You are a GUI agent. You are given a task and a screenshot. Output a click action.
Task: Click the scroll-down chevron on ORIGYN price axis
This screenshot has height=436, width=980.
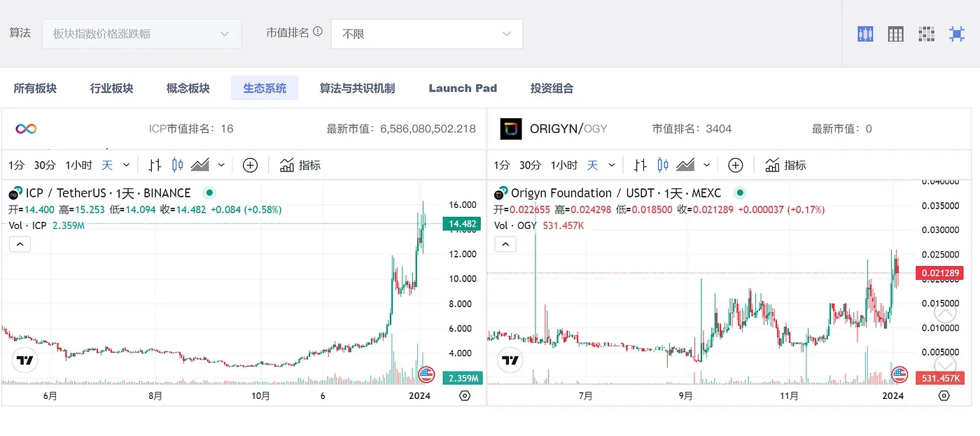point(944,365)
